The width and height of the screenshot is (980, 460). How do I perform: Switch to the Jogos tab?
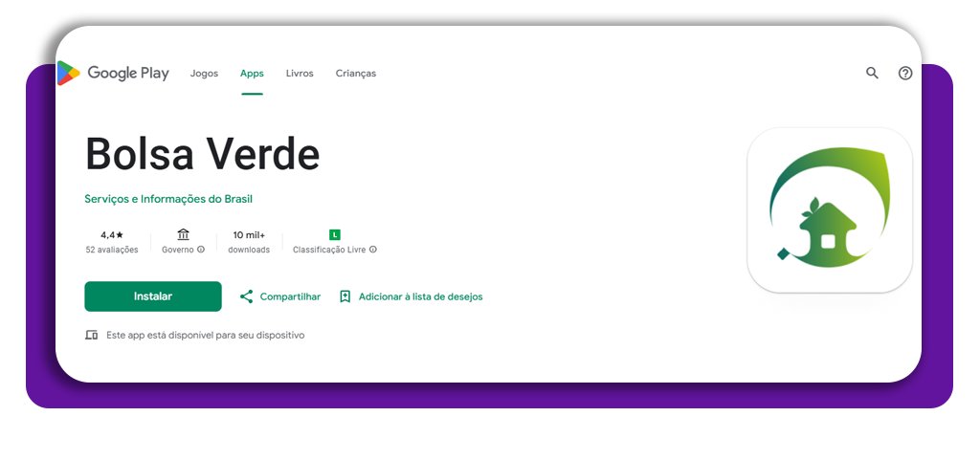(204, 74)
